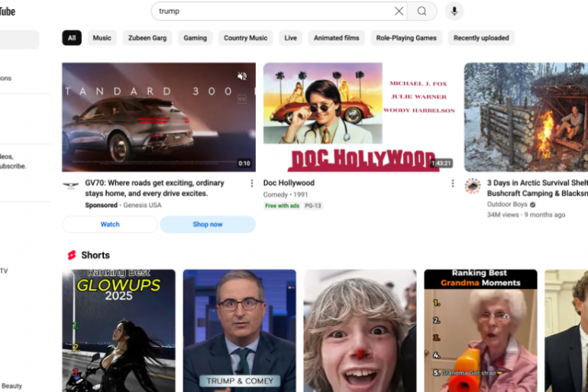The image size is (588, 392).
Task: Click the 1:43:21 duration badge
Action: 441,164
